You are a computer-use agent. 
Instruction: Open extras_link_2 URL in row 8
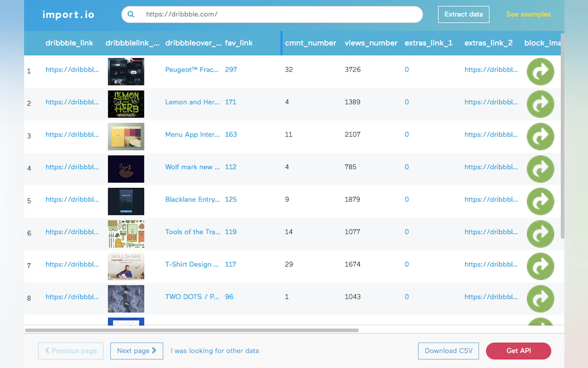point(491,297)
